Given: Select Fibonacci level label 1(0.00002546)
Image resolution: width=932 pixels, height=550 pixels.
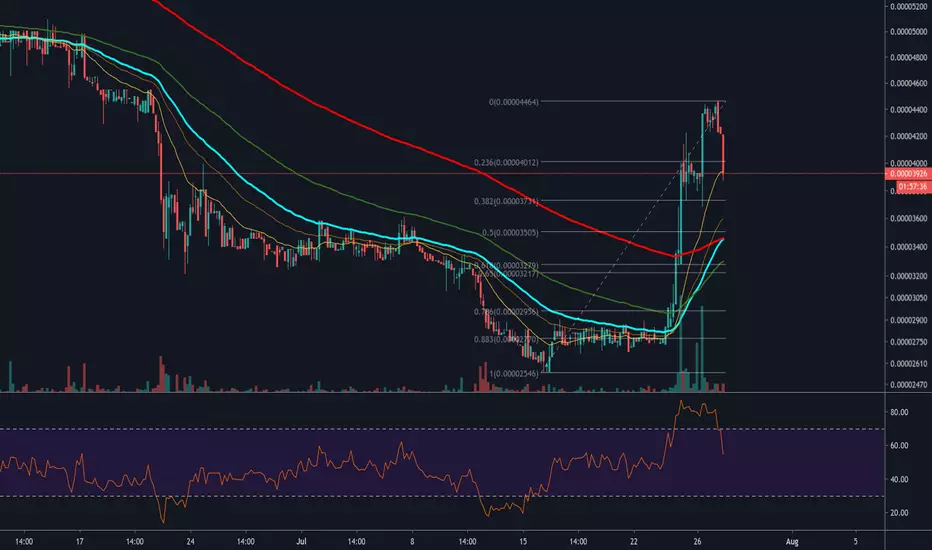Looking at the screenshot, I should (514, 374).
